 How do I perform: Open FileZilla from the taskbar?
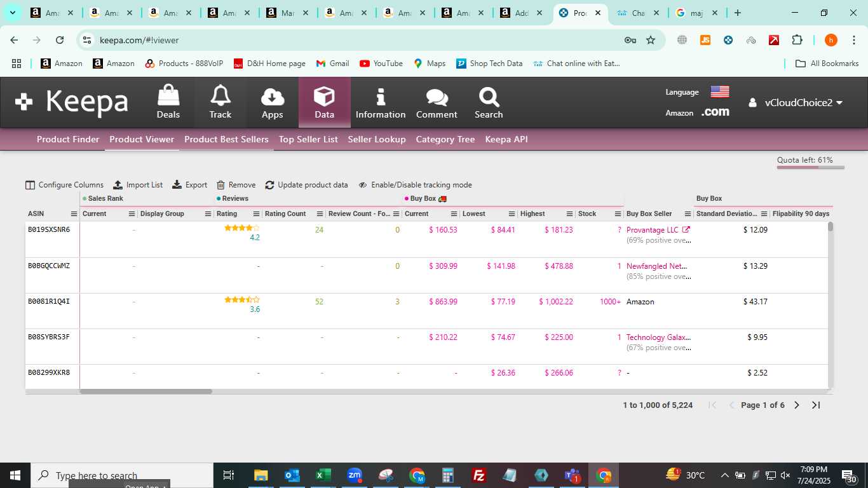(x=479, y=475)
